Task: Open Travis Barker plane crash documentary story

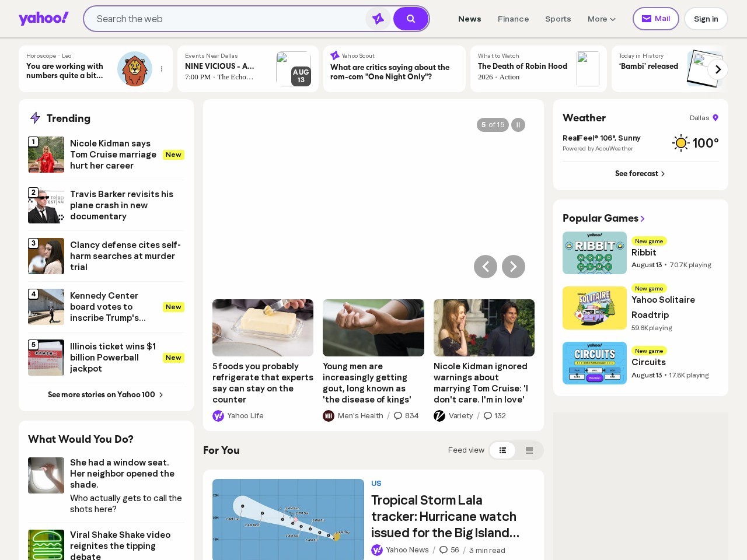Action: pos(121,205)
